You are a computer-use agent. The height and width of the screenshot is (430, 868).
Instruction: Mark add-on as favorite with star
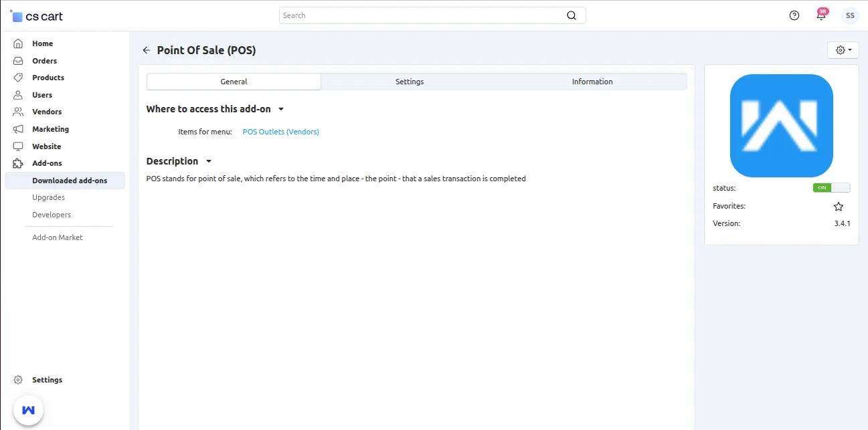839,207
